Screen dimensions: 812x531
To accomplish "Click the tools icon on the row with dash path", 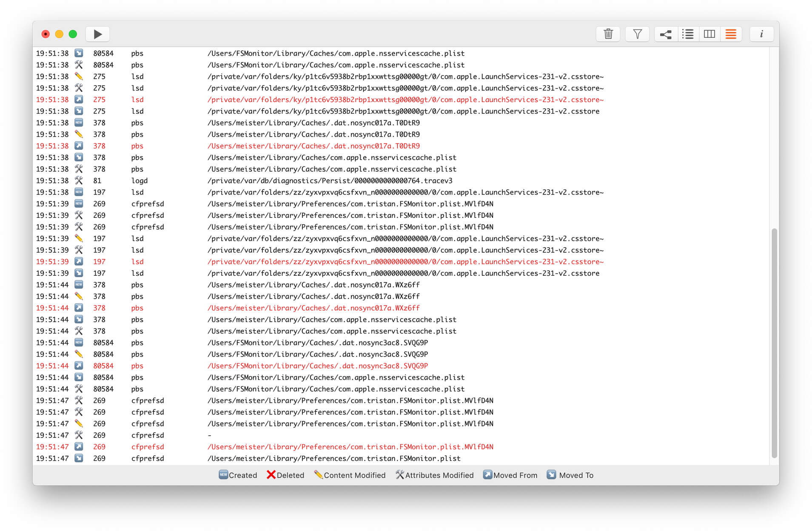I will click(79, 435).
